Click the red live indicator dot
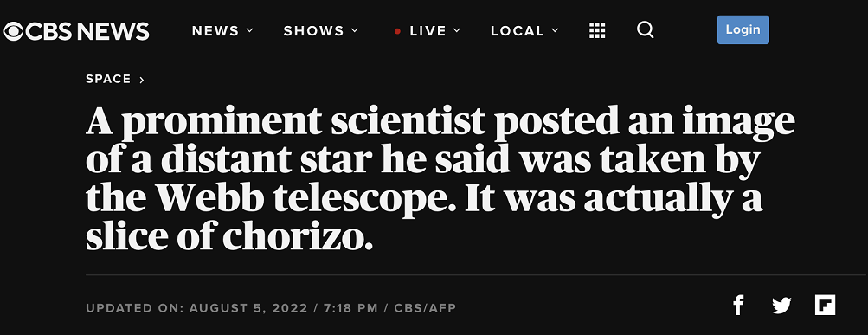868x335 pixels. click(x=397, y=31)
